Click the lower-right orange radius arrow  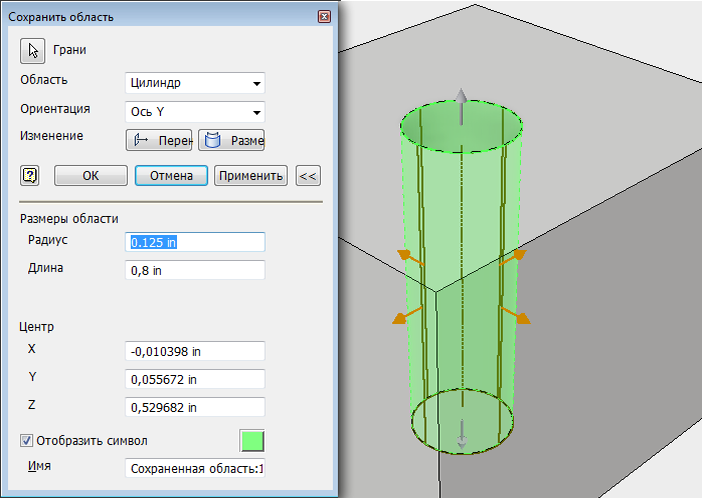(x=515, y=315)
